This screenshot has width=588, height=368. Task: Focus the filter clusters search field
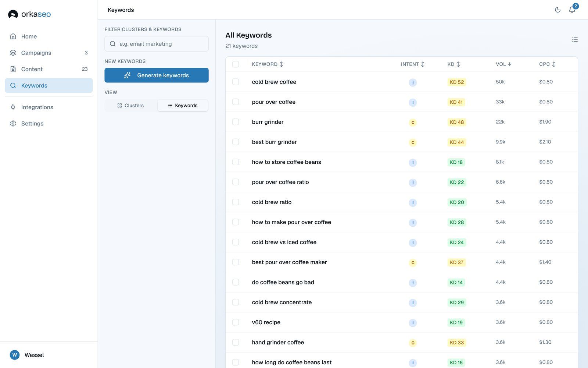coord(157,44)
